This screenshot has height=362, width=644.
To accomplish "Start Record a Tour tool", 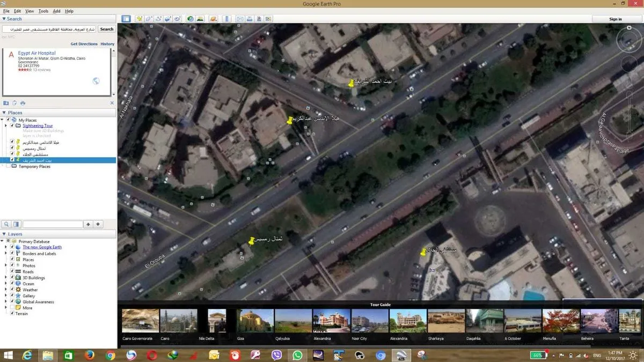I will point(177,19).
